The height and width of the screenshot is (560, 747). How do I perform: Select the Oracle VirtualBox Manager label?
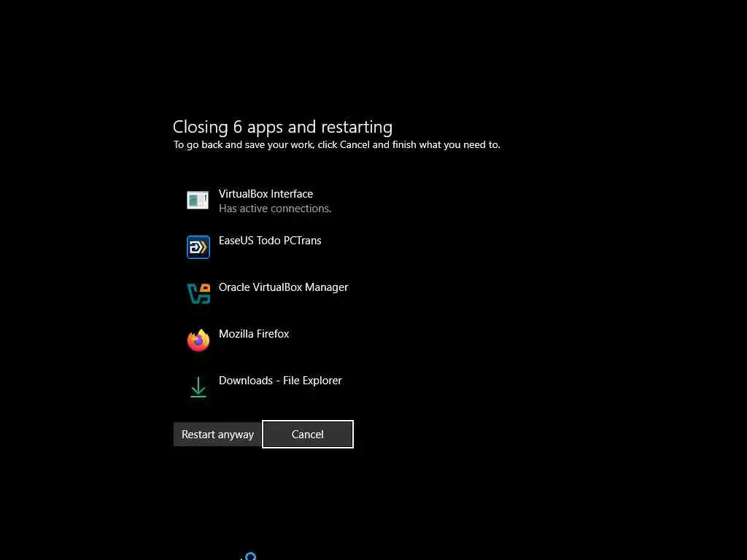pos(284,287)
